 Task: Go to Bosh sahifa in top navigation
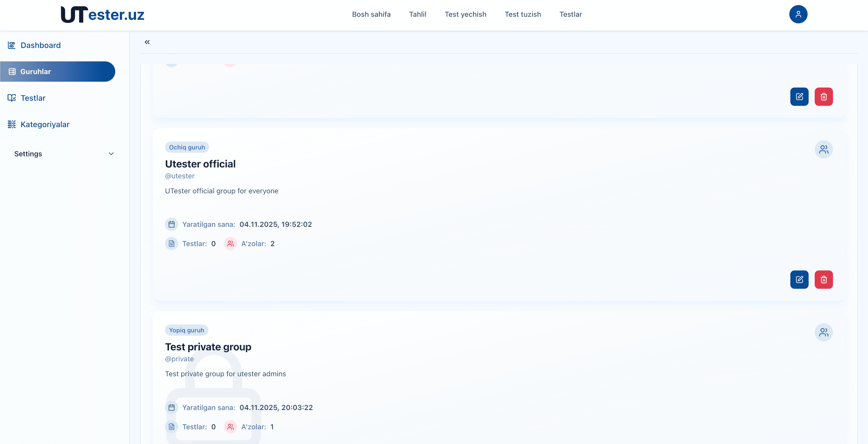371,14
